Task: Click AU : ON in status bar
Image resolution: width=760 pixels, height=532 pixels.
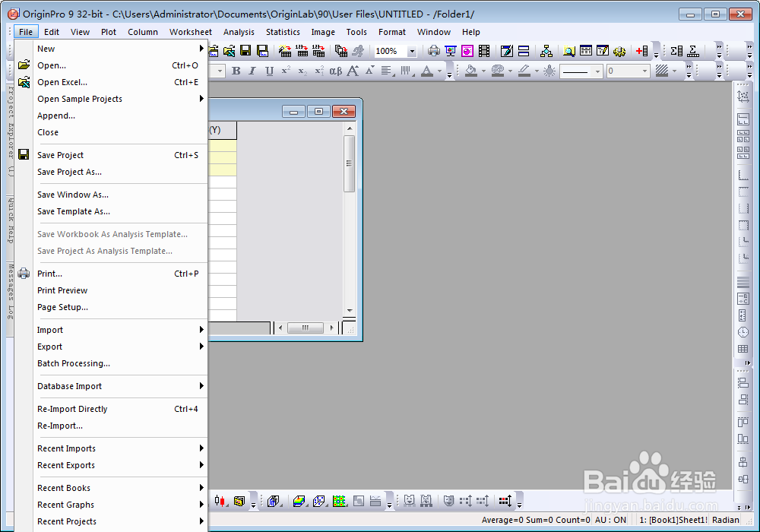Action: pyautogui.click(x=610, y=520)
